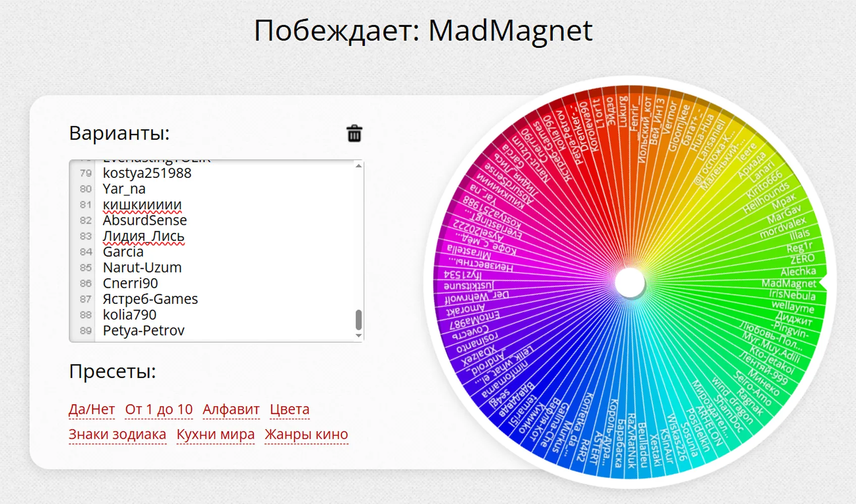Click the variants list scrollbar thumb

(x=359, y=319)
